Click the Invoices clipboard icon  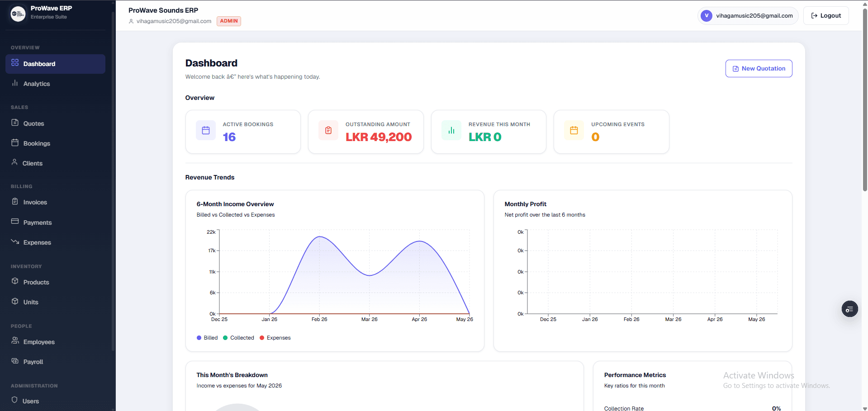point(15,201)
